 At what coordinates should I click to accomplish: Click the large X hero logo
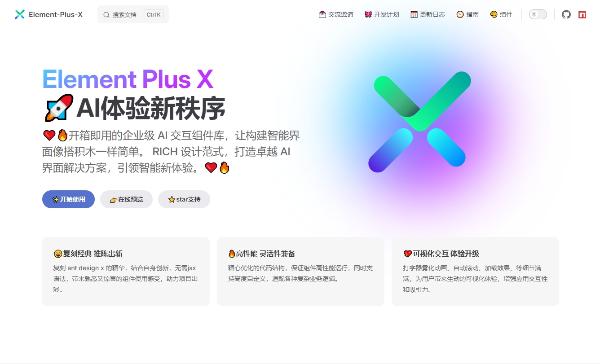(x=419, y=122)
